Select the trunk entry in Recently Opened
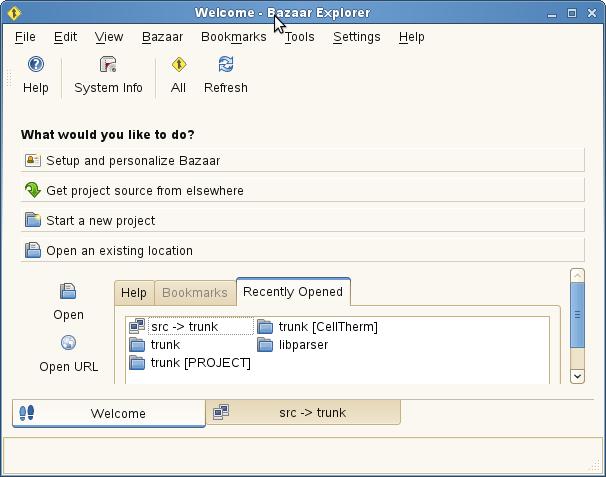The height and width of the screenshot is (477, 606). pos(165,344)
